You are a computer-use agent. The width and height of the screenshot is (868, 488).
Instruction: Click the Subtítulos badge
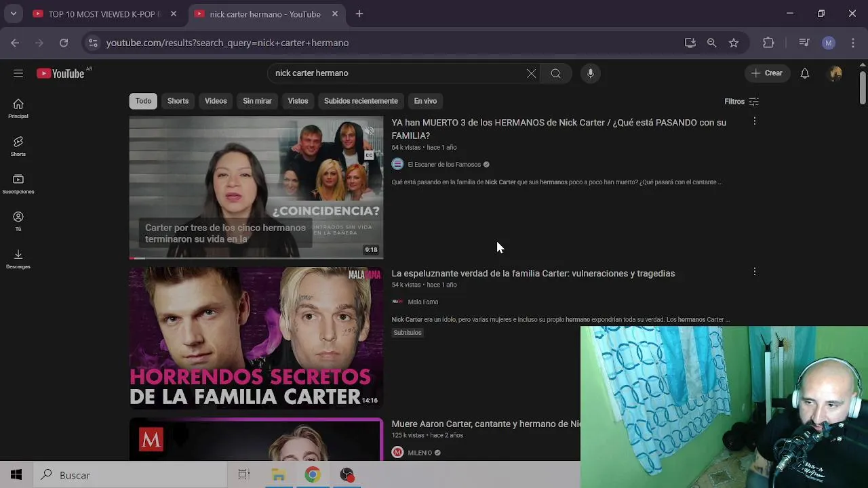click(x=407, y=332)
